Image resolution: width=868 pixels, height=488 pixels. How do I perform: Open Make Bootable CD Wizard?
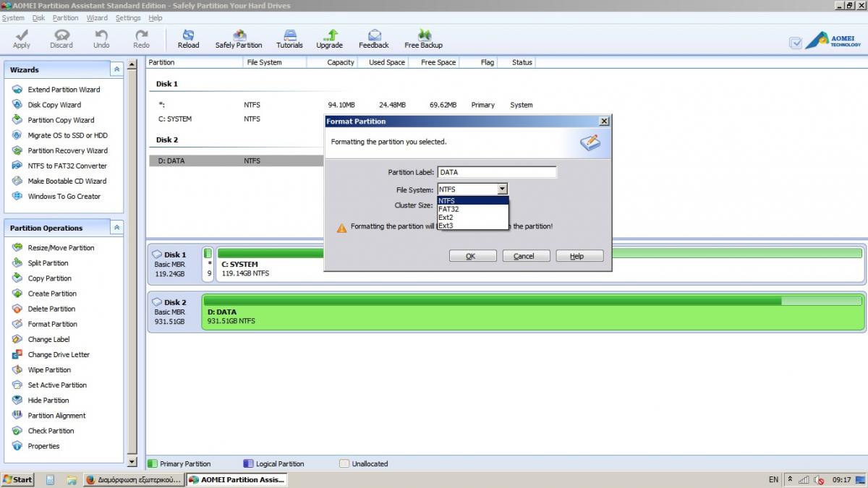[x=67, y=181]
